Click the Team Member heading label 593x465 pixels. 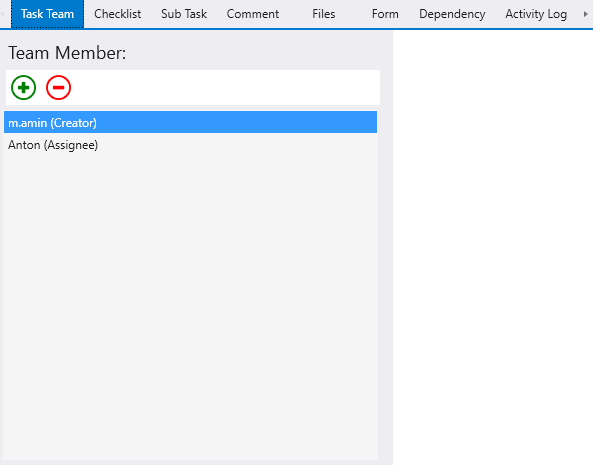coord(67,53)
